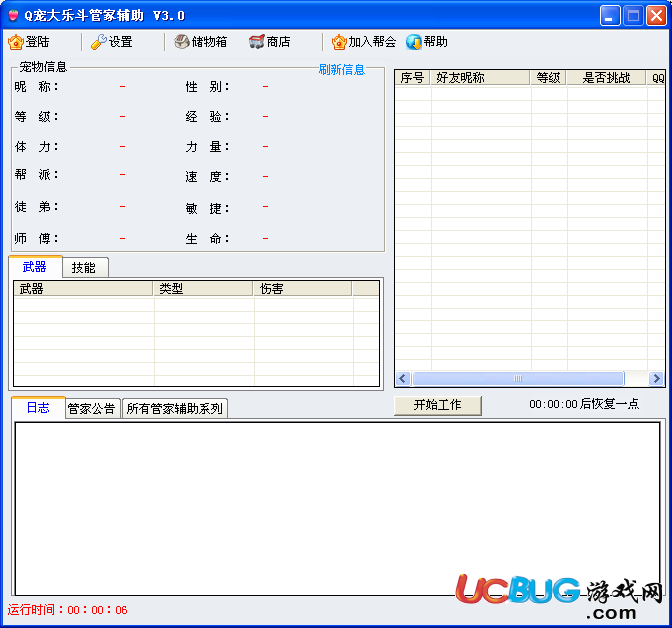
Task: Click the 登陆 login crown icon
Action: [x=15, y=42]
